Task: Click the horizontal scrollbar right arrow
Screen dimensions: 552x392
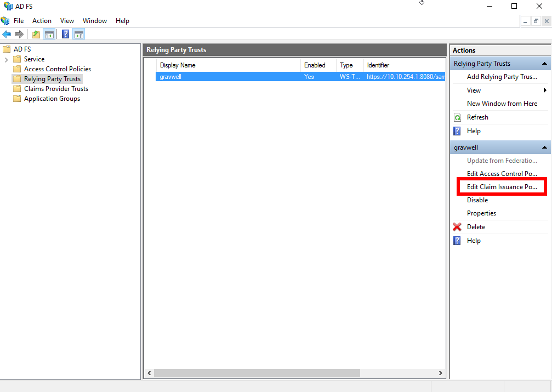Action: point(440,373)
